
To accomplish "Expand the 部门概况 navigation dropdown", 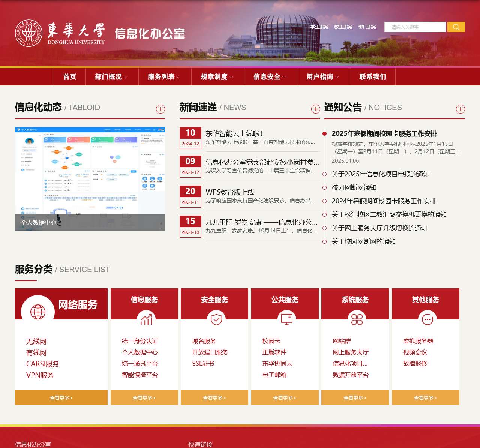I will [x=111, y=77].
